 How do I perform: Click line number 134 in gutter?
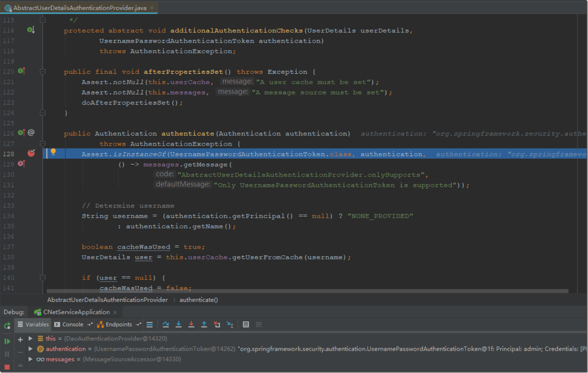(x=9, y=216)
